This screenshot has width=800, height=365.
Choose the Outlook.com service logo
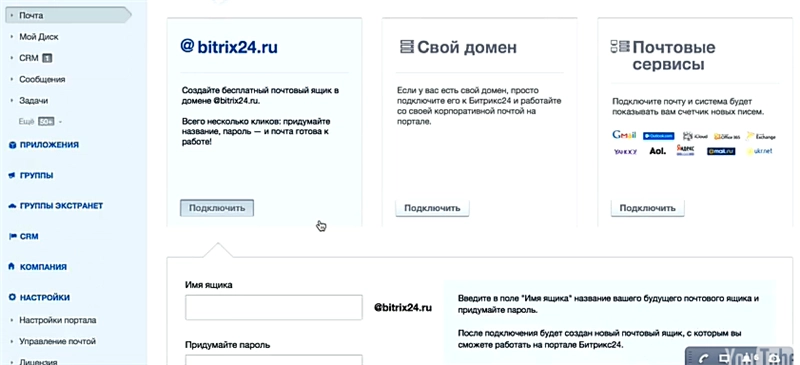(659, 136)
